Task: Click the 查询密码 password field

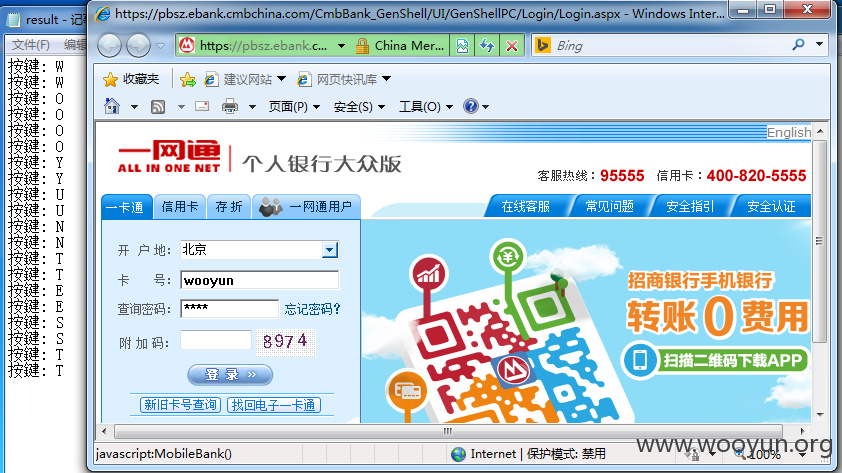Action: click(x=229, y=309)
